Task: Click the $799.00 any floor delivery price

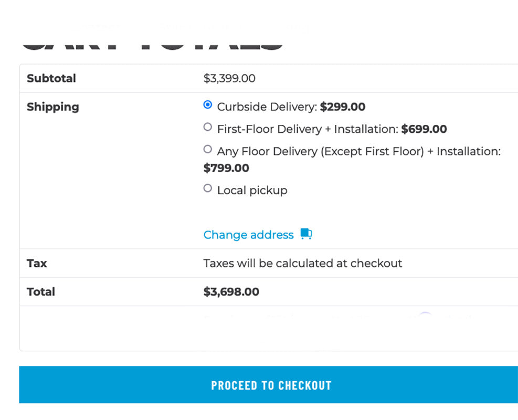Action: tap(226, 168)
